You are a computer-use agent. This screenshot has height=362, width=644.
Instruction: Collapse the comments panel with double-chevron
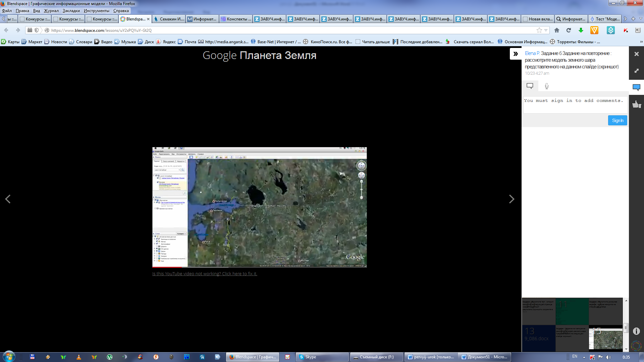point(516,54)
